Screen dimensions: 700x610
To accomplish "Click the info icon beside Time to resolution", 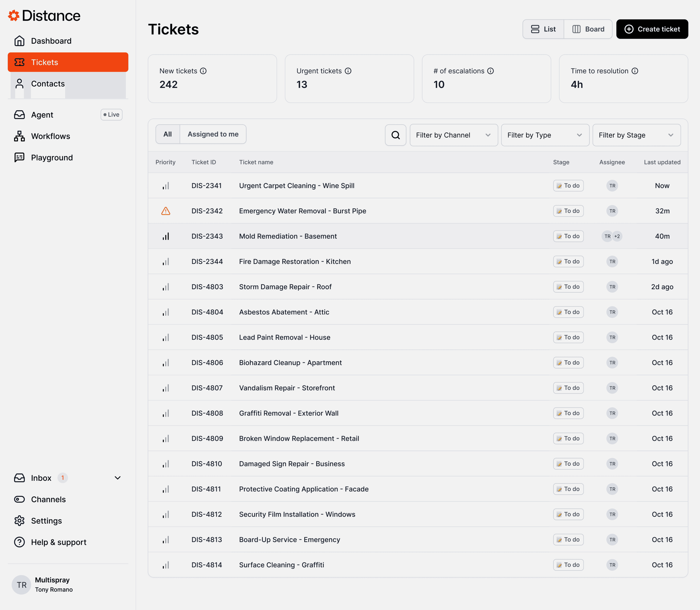I will [x=635, y=71].
